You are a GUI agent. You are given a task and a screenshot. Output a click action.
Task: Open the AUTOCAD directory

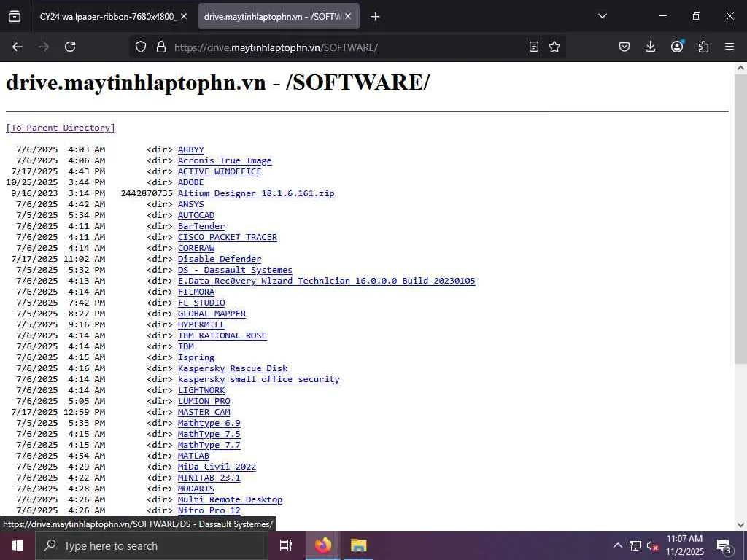point(196,215)
